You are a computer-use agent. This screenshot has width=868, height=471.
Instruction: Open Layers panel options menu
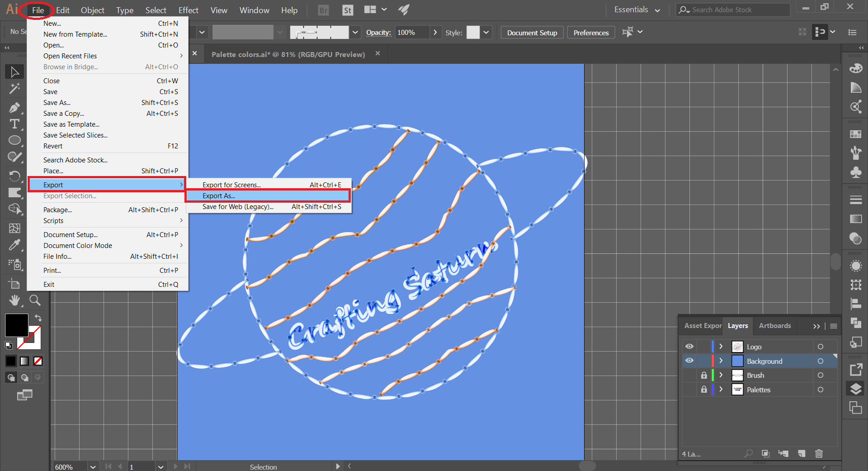pyautogui.click(x=834, y=326)
